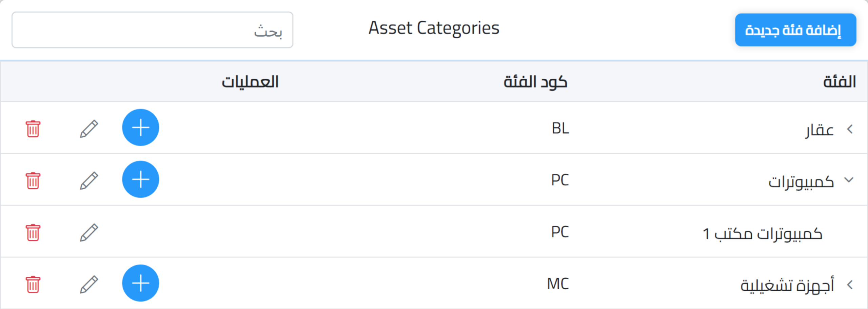868x309 pixels.
Task: Delete the كمبيوترات مكتب 1 subcategory
Action: coord(33,232)
